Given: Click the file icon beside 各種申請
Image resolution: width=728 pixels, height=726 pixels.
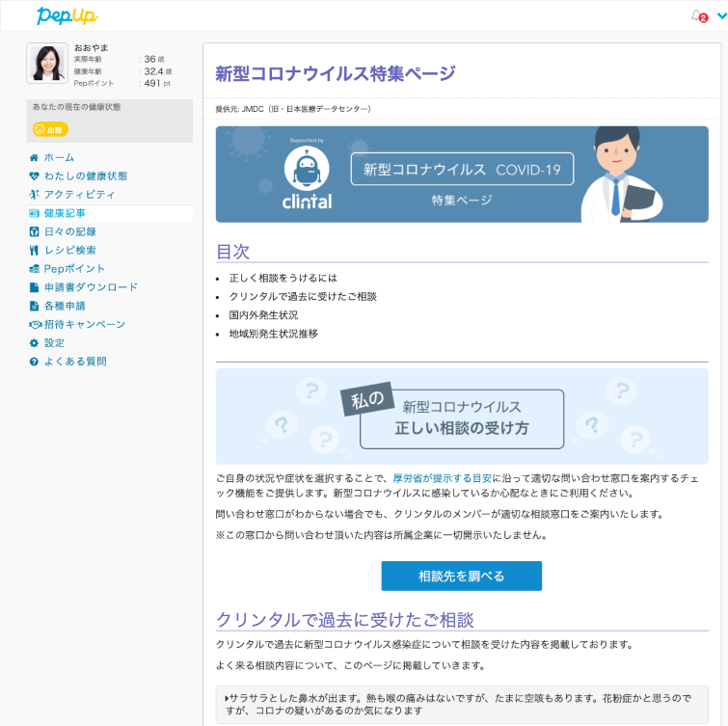Looking at the screenshot, I should click(x=34, y=306).
